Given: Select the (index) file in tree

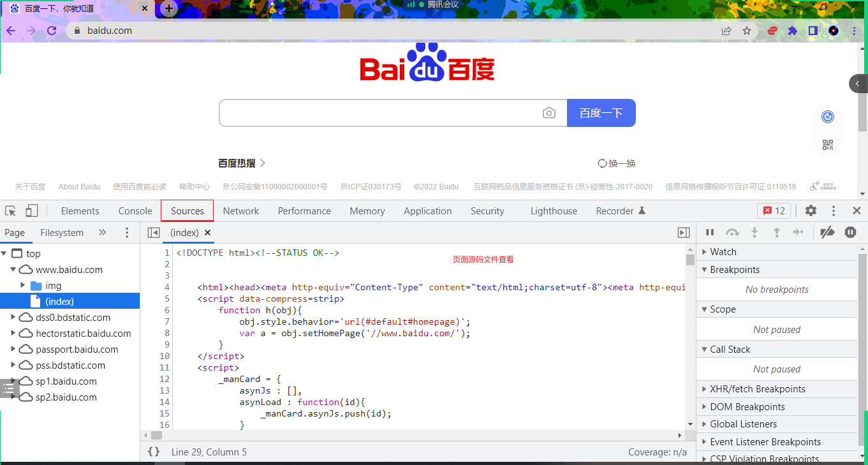Looking at the screenshot, I should tap(70, 301).
